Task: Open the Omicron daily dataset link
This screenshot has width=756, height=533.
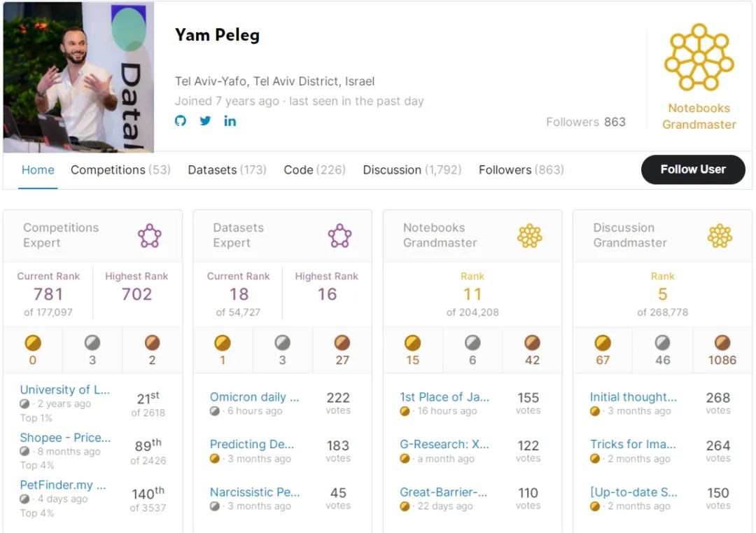Action: point(254,397)
